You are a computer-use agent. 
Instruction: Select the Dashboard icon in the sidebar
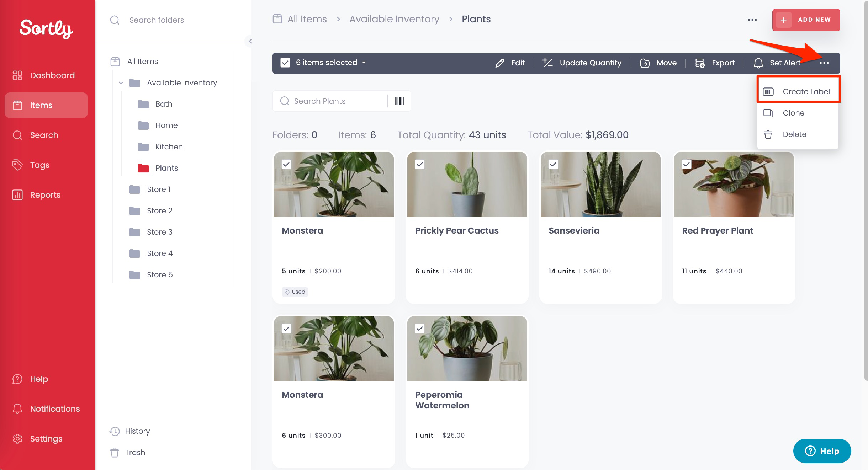(x=17, y=75)
